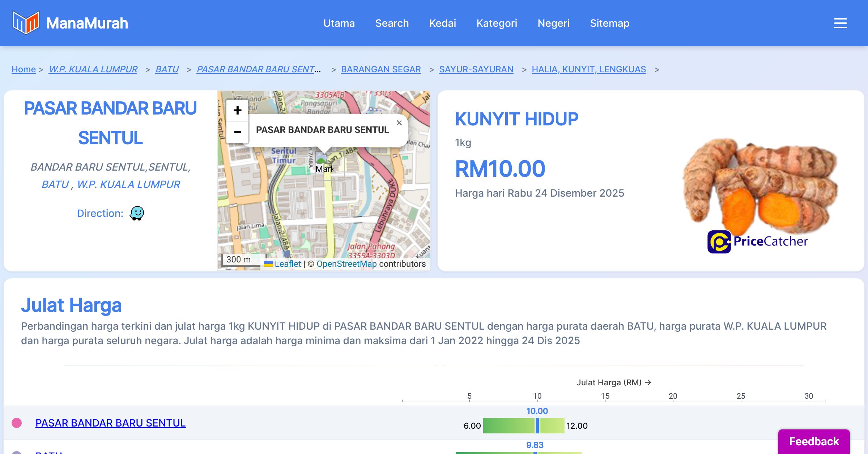Click the ManaMurah logo icon

click(26, 23)
